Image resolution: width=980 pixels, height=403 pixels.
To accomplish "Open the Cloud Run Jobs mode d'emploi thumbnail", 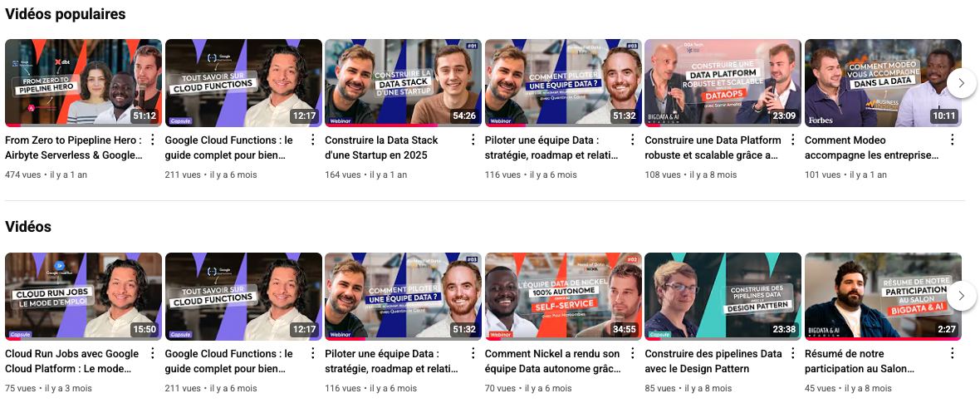I will [x=83, y=297].
